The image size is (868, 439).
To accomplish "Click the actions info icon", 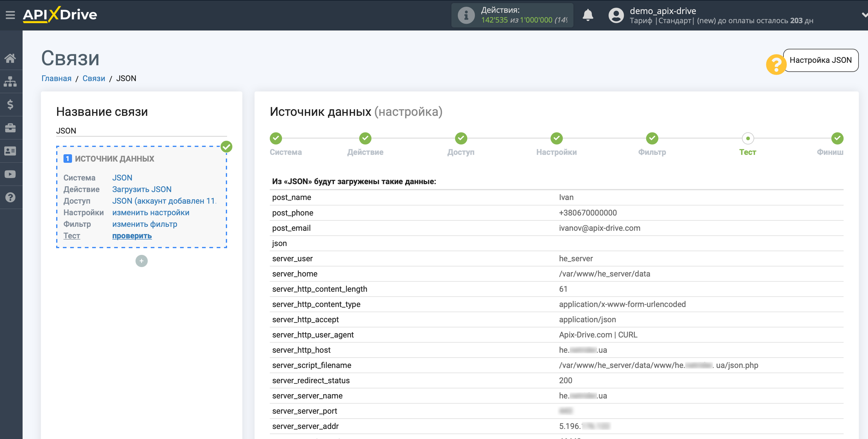I will [466, 15].
